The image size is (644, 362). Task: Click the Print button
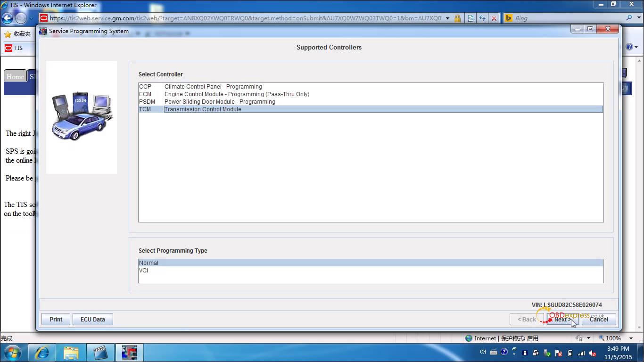click(x=56, y=319)
